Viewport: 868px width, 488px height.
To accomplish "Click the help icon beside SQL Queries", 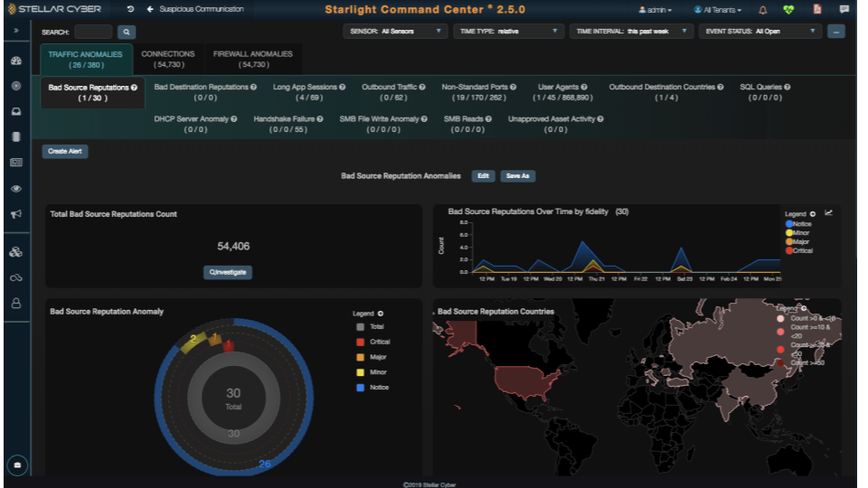I will pos(788,87).
